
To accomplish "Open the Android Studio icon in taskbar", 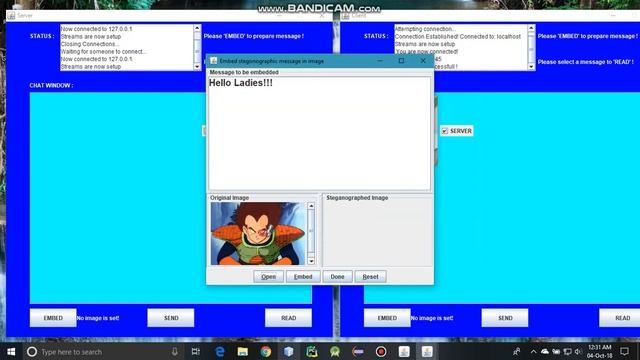I will tap(335, 351).
